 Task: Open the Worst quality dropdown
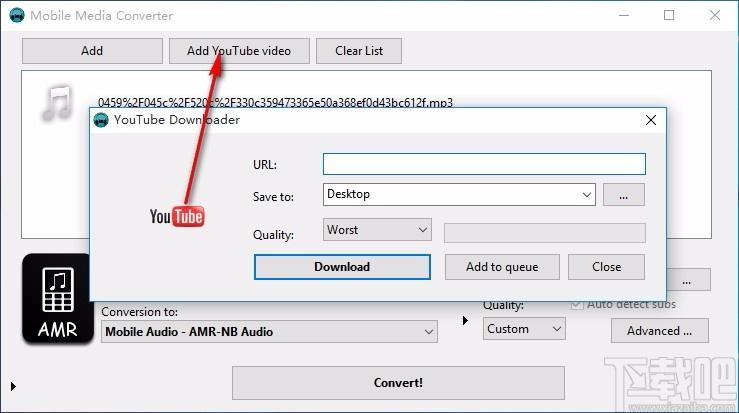click(377, 230)
